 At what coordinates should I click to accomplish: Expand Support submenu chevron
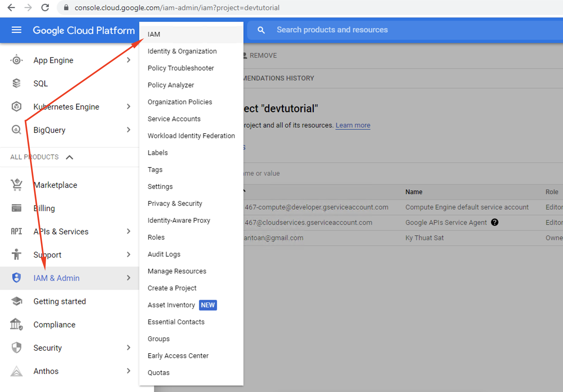(129, 254)
